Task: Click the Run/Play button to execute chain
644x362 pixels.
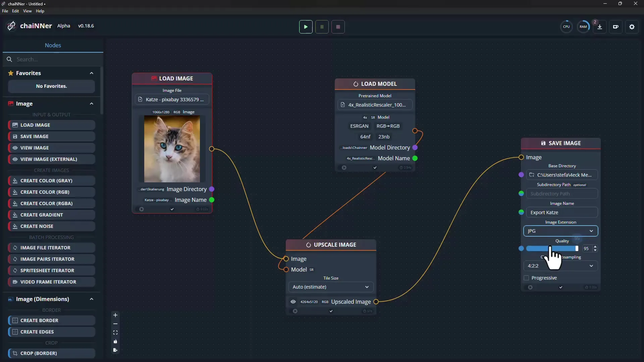Action: click(306, 27)
